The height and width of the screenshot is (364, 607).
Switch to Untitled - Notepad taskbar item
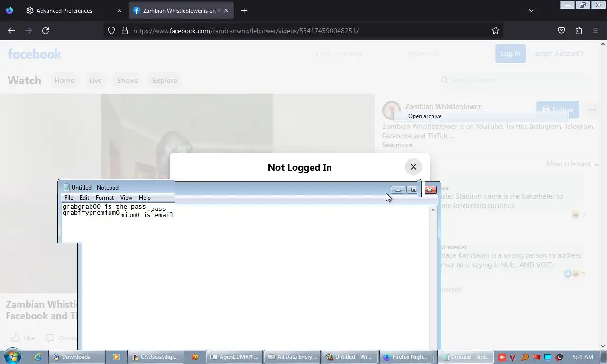click(x=466, y=357)
